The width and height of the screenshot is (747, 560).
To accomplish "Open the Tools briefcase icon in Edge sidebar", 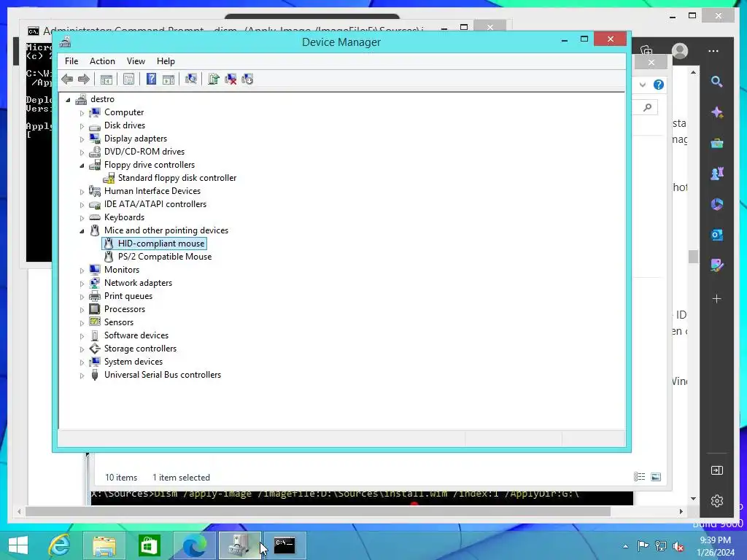I will coord(716,143).
